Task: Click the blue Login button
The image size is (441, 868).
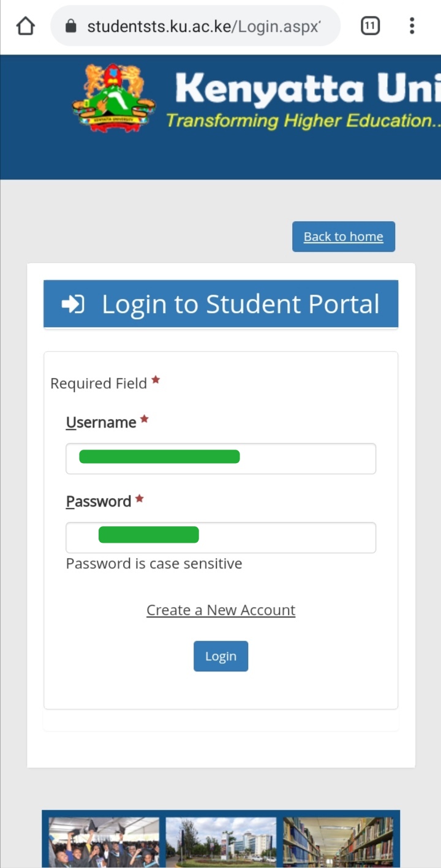Action: pyautogui.click(x=221, y=656)
